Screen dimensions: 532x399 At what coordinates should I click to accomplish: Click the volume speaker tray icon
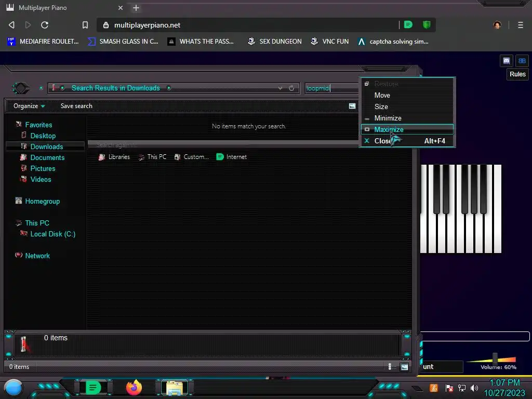pos(474,388)
